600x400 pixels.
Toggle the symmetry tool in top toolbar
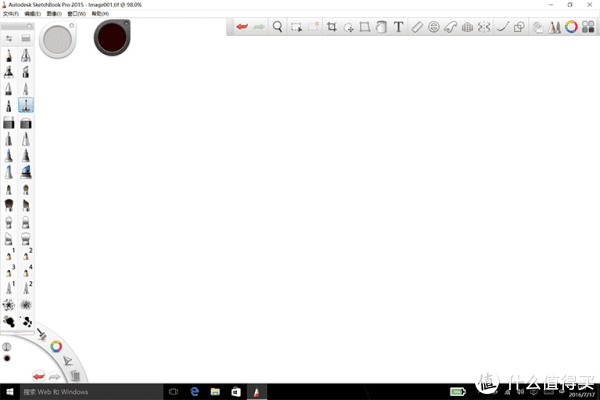coord(484,27)
